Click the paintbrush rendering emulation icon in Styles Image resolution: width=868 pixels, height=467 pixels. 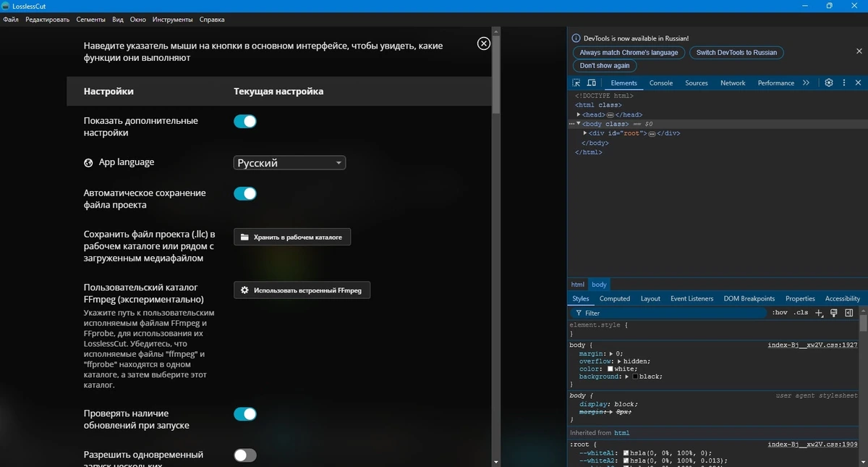coord(833,313)
